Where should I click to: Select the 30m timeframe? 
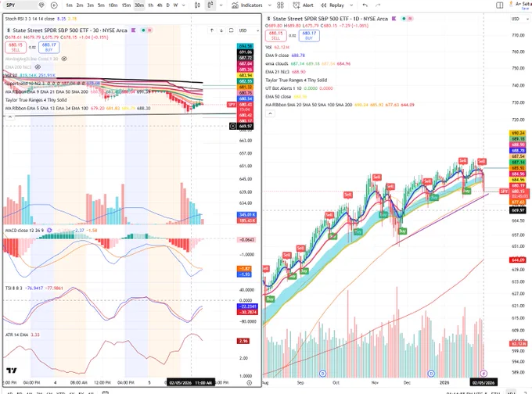point(139,5)
